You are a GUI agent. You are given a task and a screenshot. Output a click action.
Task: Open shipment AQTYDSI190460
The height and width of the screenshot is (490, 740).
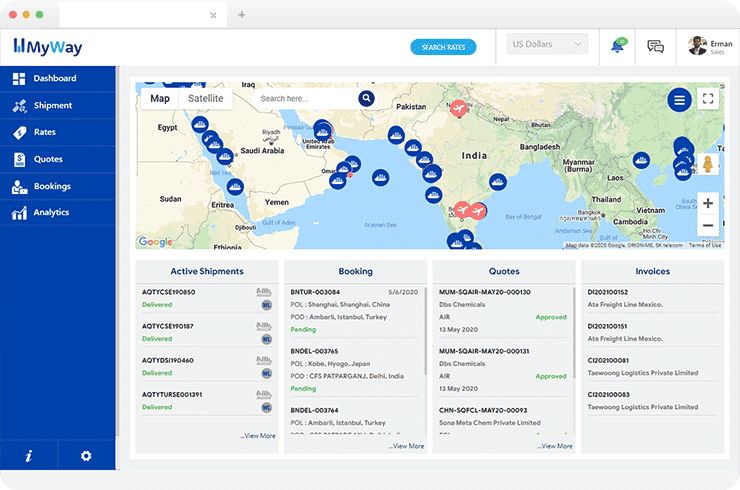168,360
